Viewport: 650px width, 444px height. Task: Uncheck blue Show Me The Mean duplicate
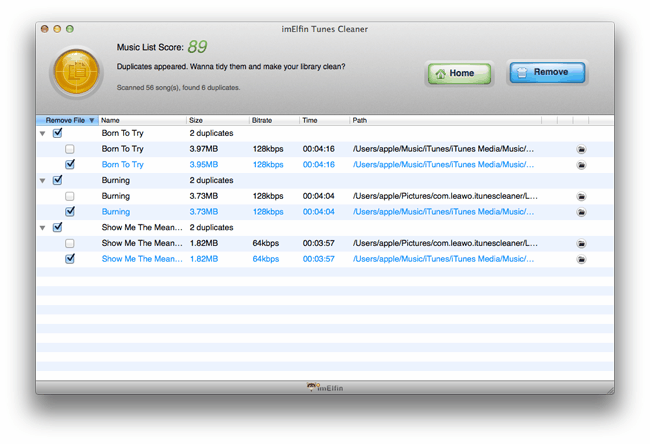tap(70, 259)
